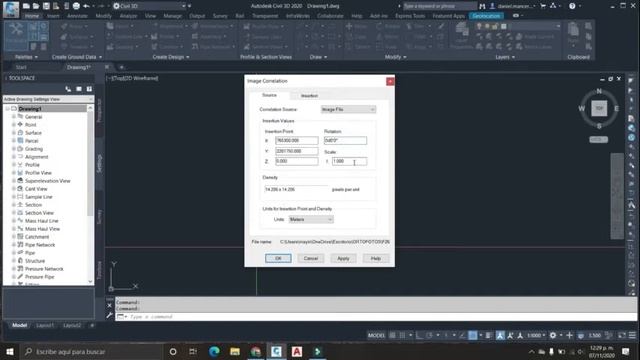This screenshot has width=640, height=360.
Task: Open the Insert ribbon tab
Action: [53, 16]
